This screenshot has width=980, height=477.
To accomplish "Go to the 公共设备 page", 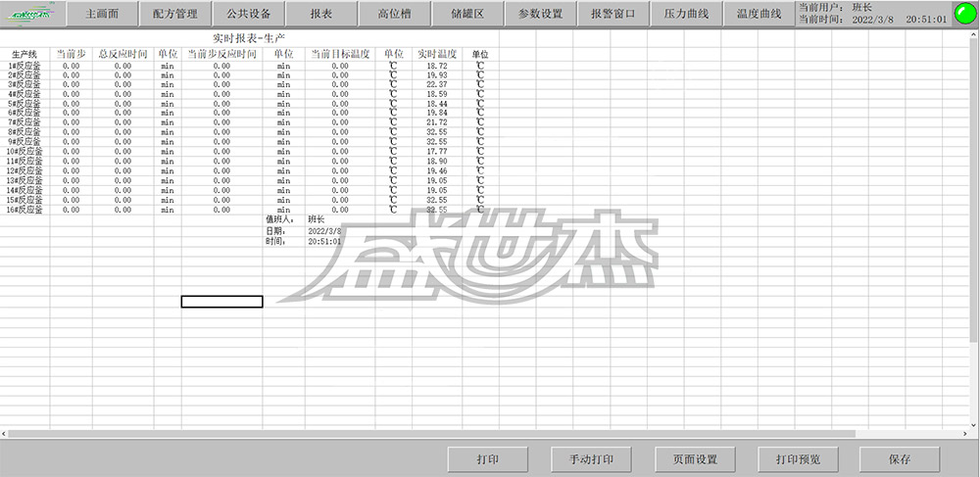I will point(249,14).
